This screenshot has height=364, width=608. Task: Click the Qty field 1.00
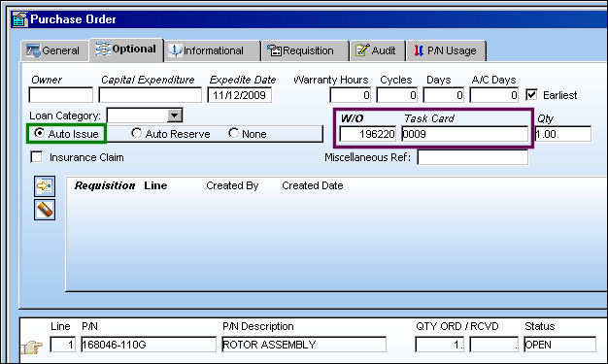[x=563, y=134]
